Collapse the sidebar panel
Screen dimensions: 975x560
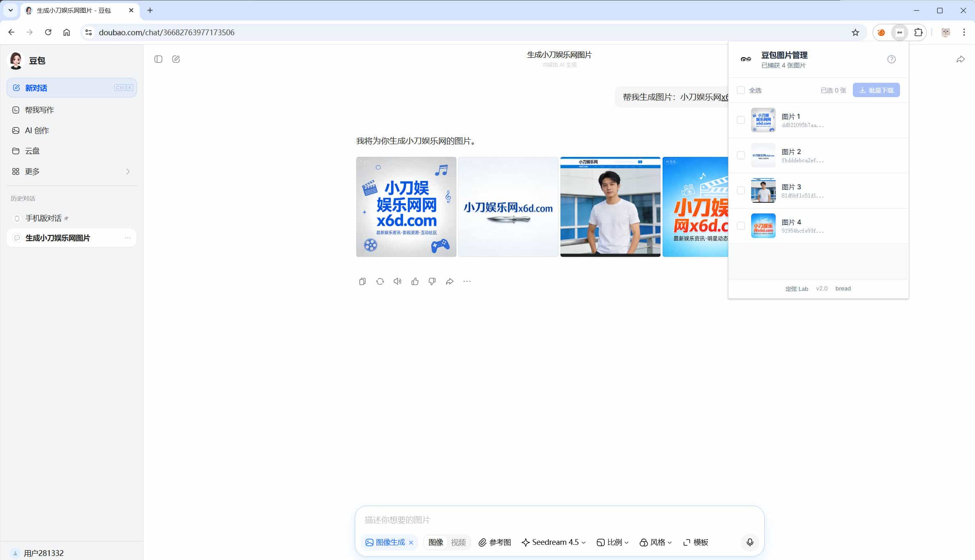click(158, 59)
